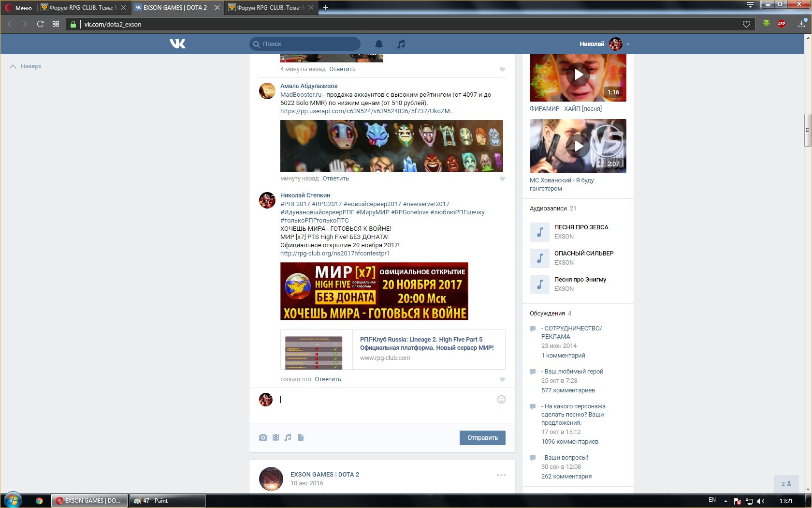Click the Поиск search field

pos(305,44)
